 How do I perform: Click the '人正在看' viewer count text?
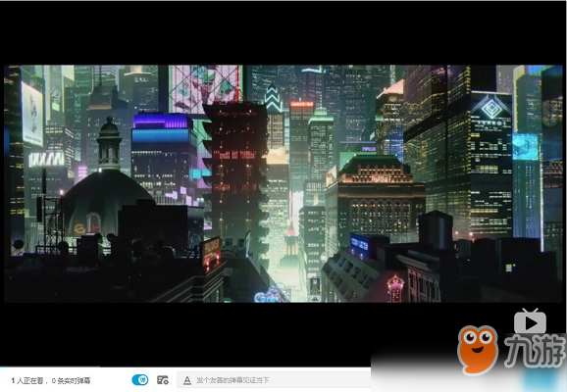29,381
